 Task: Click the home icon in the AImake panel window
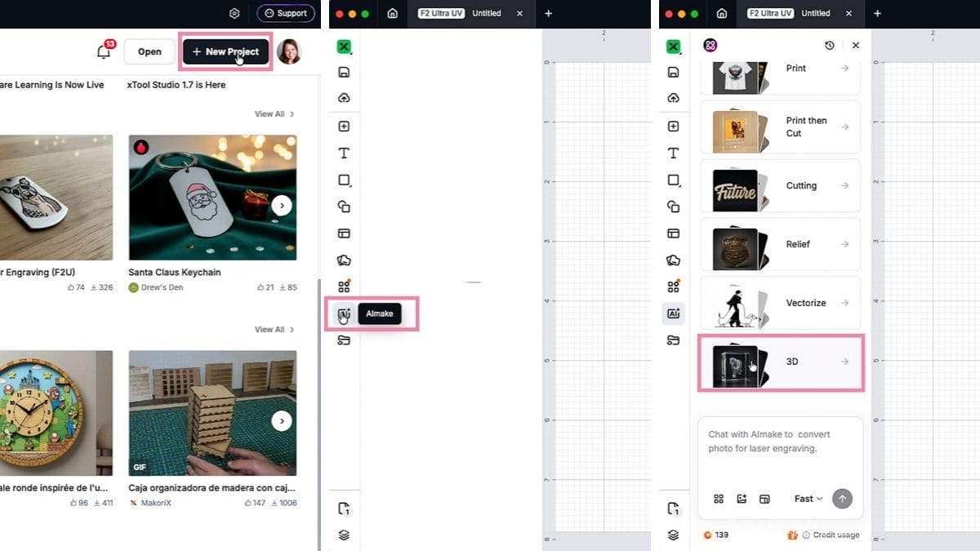point(721,13)
